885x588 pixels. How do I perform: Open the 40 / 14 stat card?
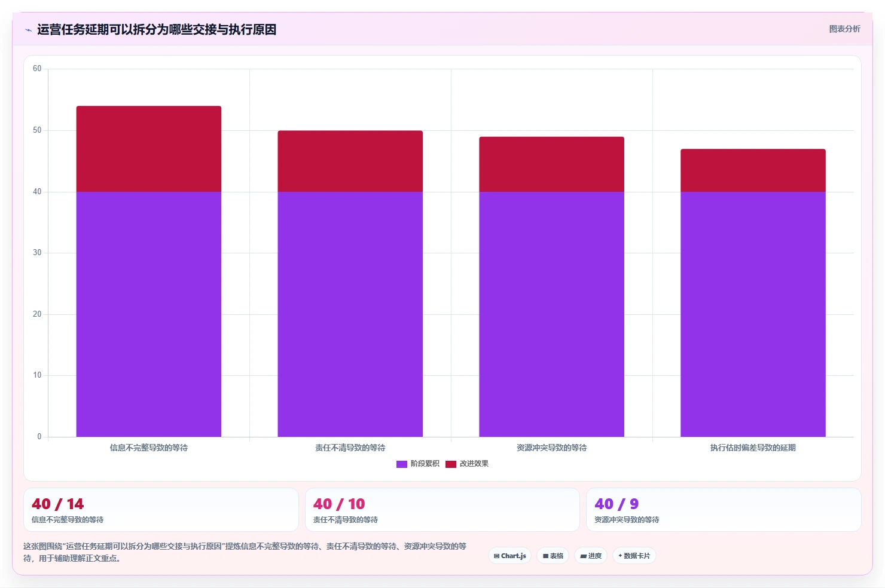tap(161, 510)
